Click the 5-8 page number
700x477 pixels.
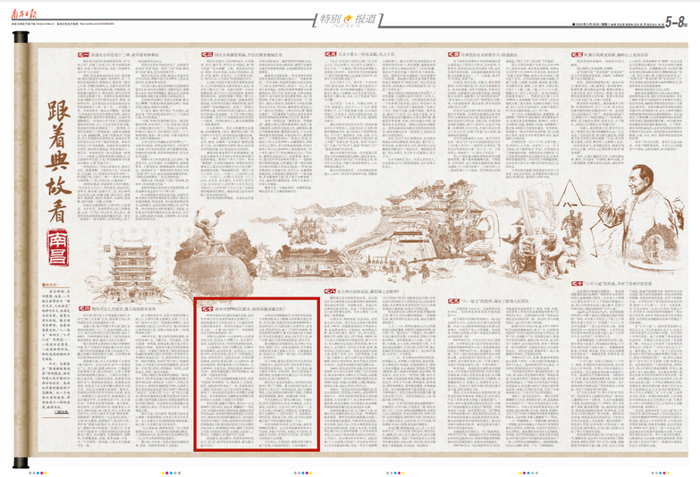(675, 21)
